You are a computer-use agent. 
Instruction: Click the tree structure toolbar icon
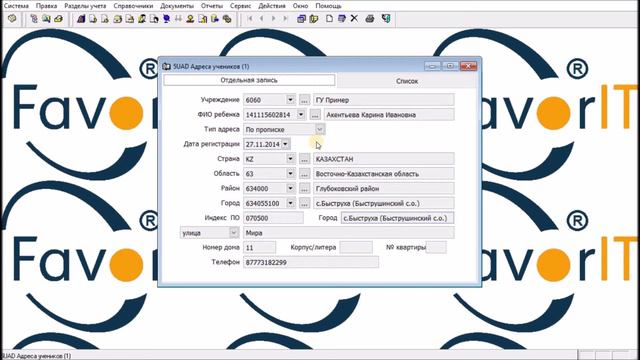(34, 19)
